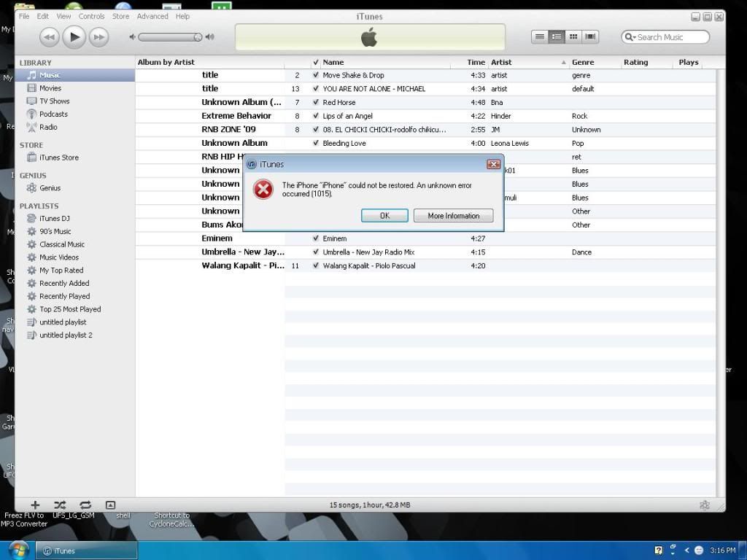Adjust the volume slider knob
The height and width of the screenshot is (560, 747).
(x=198, y=37)
